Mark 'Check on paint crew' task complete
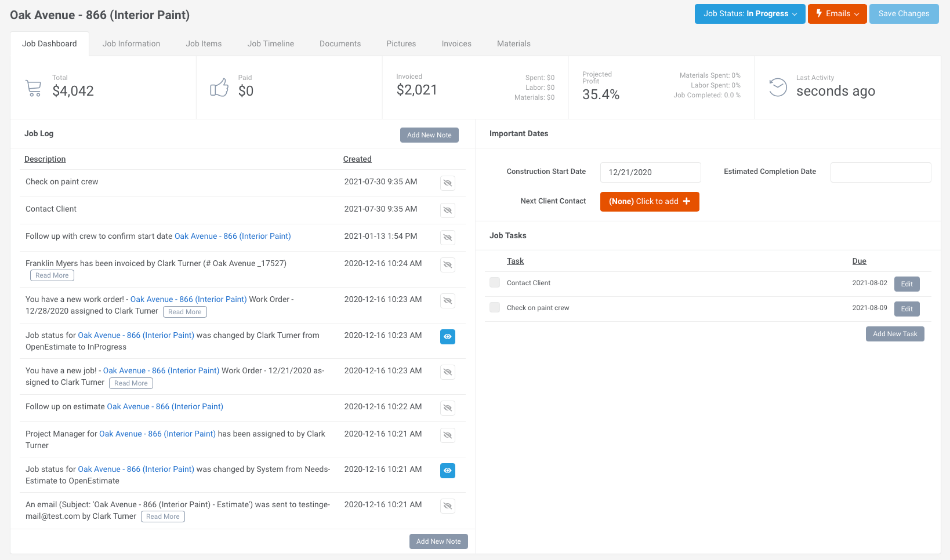950x560 pixels. pyautogui.click(x=495, y=307)
